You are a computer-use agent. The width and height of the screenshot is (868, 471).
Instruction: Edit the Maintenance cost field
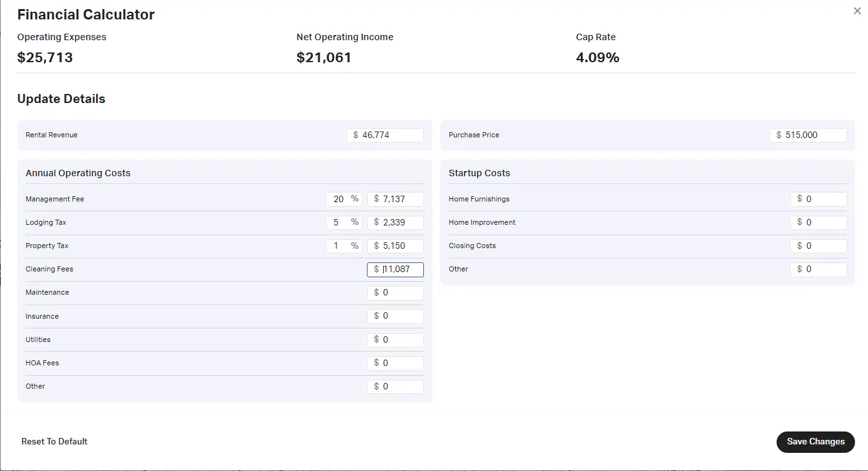pyautogui.click(x=395, y=293)
